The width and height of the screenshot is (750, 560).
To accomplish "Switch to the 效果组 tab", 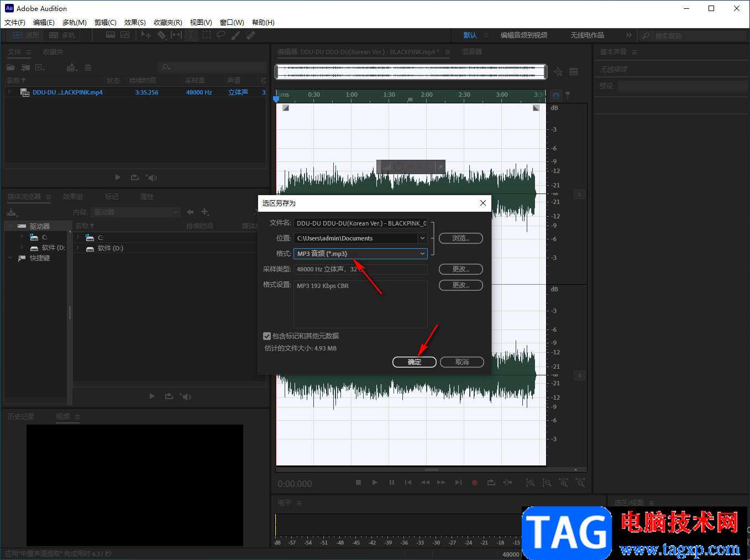I will click(x=73, y=197).
